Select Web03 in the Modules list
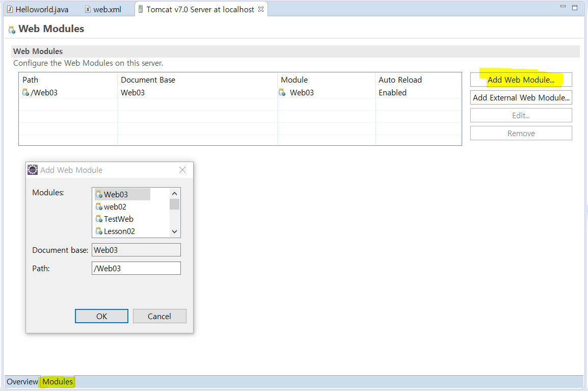Viewport: 588px width, 391px height. [x=122, y=194]
